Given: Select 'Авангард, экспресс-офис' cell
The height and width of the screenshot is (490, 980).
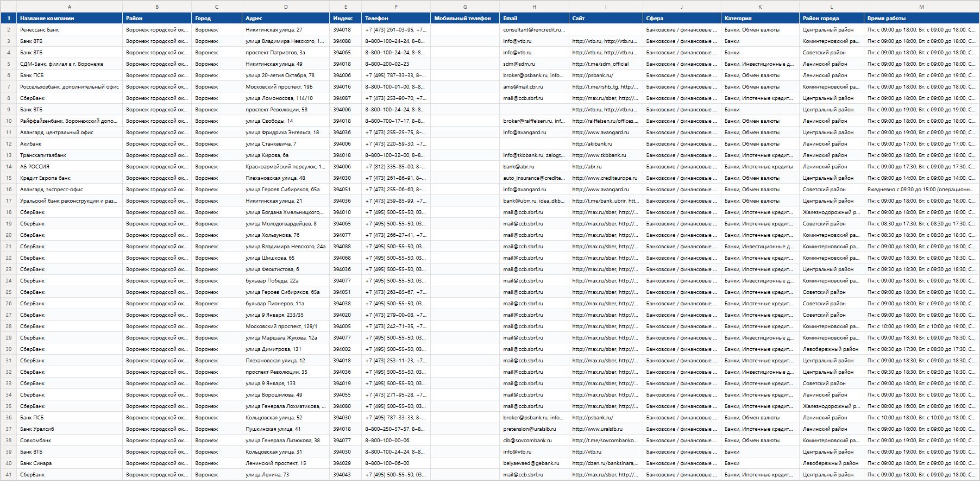Looking at the screenshot, I should click(70, 190).
